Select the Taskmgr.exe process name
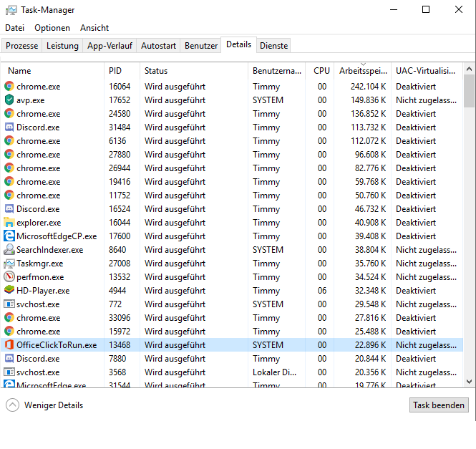The width and height of the screenshot is (476, 449). click(x=40, y=263)
